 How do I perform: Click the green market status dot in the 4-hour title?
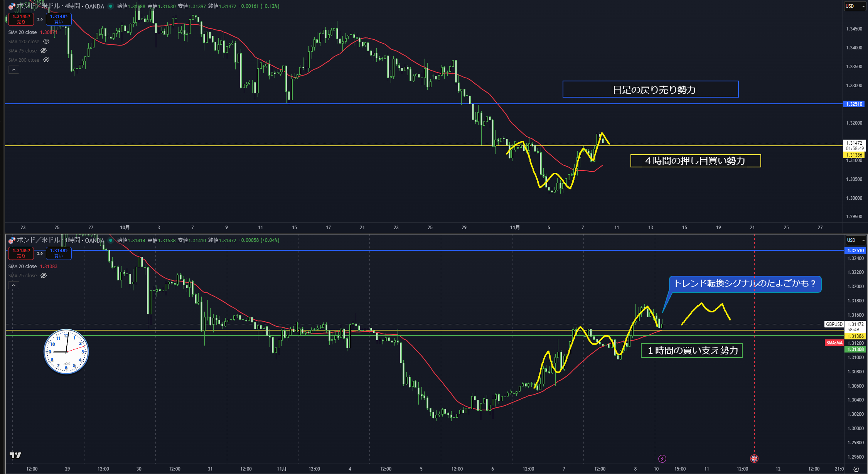tap(111, 6)
